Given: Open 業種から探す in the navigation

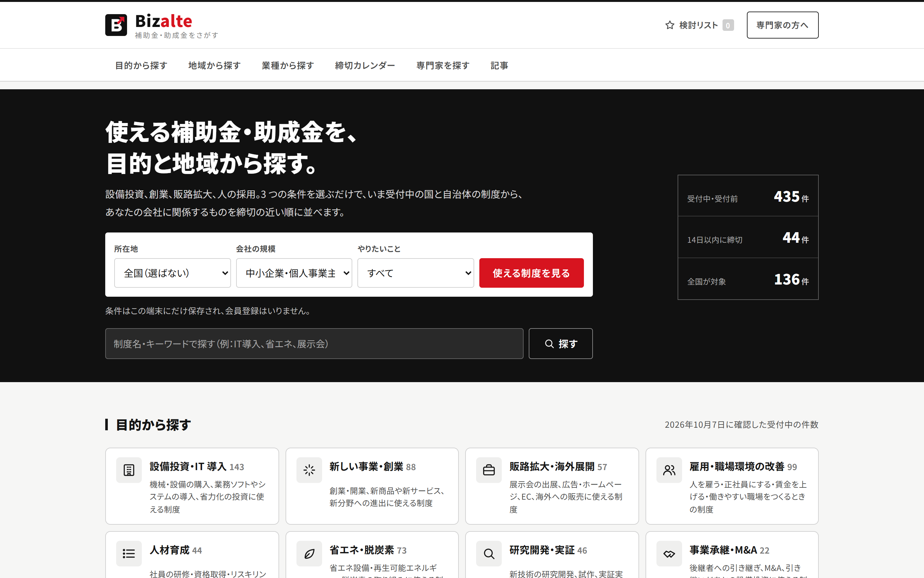Looking at the screenshot, I should tap(287, 66).
